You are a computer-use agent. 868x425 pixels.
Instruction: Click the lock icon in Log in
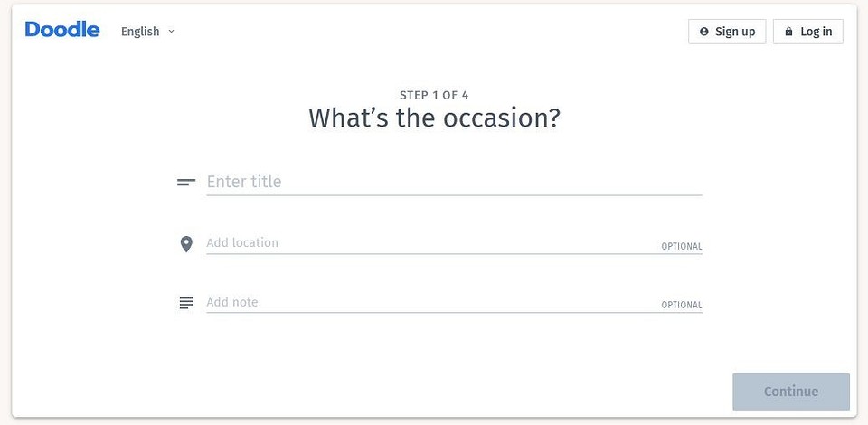point(788,32)
